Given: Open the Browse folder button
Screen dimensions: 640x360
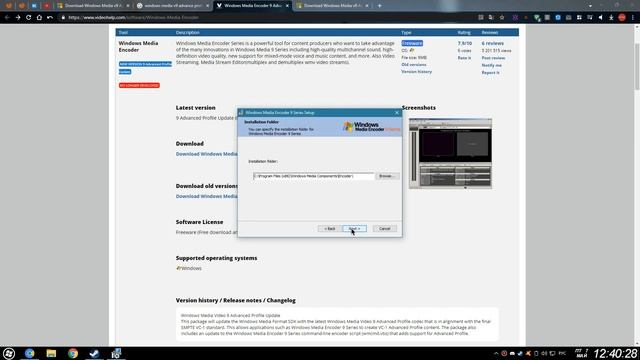Looking at the screenshot, I should coord(386,176).
